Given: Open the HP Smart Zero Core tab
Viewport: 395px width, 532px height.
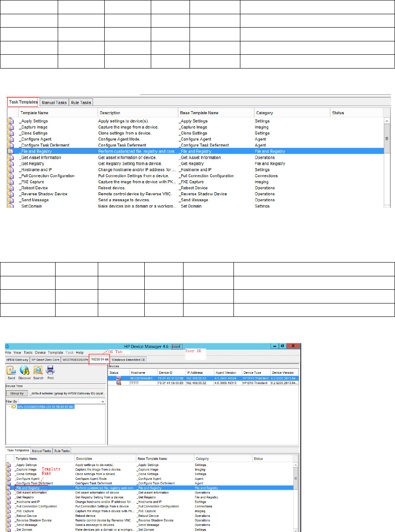Looking at the screenshot, I should click(x=45, y=359).
